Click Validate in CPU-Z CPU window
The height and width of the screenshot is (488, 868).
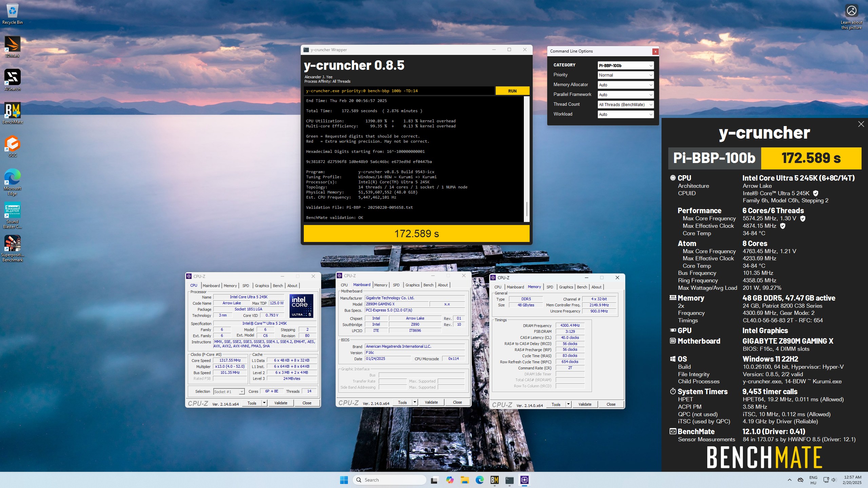(x=281, y=403)
